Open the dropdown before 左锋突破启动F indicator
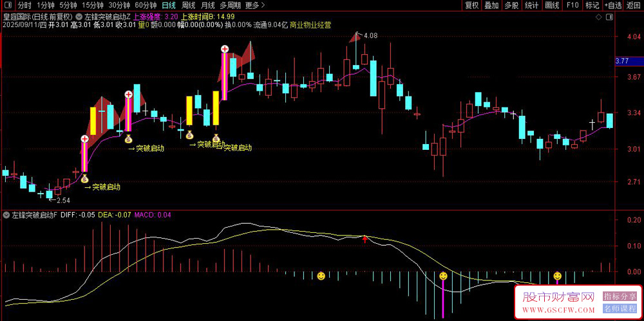Screen dimensions: 644x321 [6, 215]
